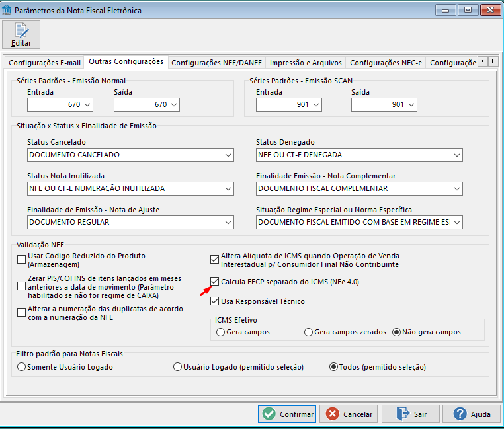Click the application icon in the title bar
504x429 pixels.
coord(7,11)
